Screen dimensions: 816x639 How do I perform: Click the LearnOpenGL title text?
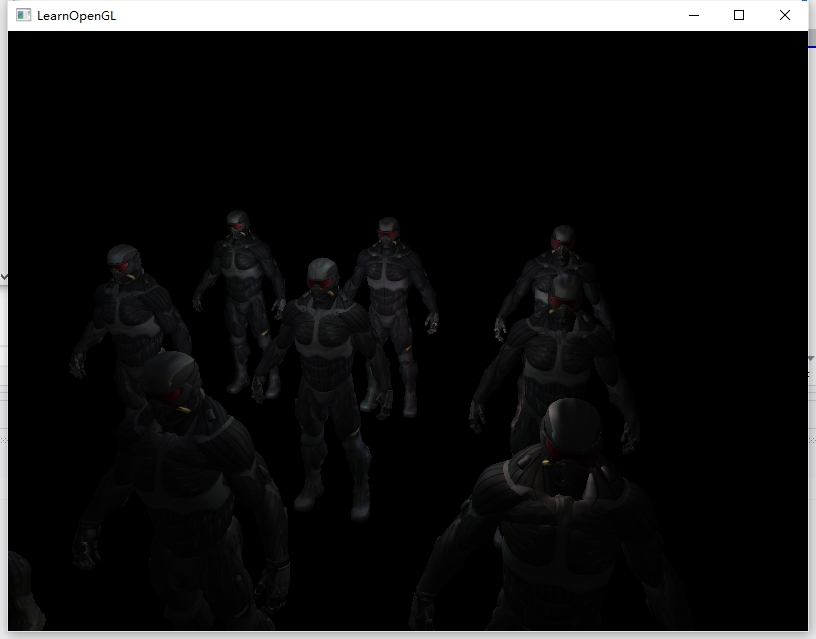coord(76,16)
